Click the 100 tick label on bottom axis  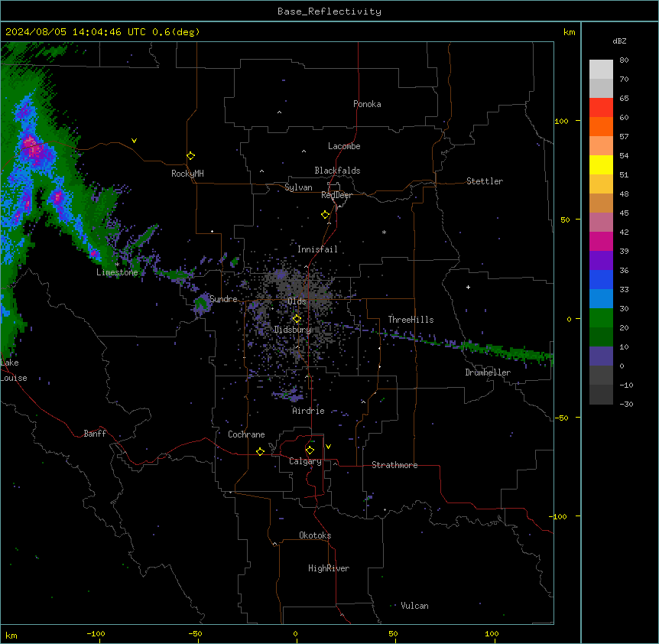tap(492, 633)
